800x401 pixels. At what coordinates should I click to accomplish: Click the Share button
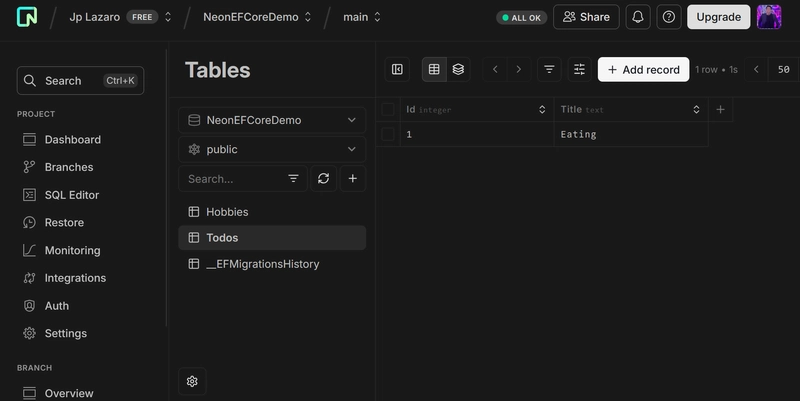(x=586, y=17)
